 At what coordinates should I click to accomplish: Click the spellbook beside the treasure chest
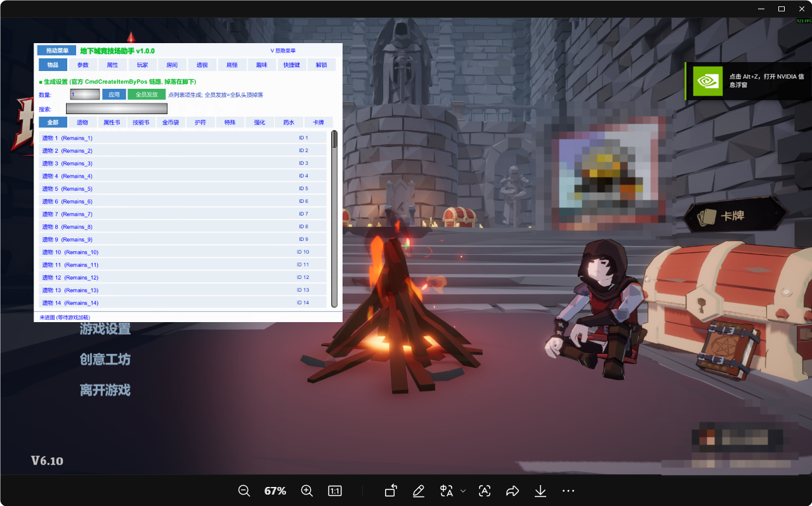pos(728,350)
